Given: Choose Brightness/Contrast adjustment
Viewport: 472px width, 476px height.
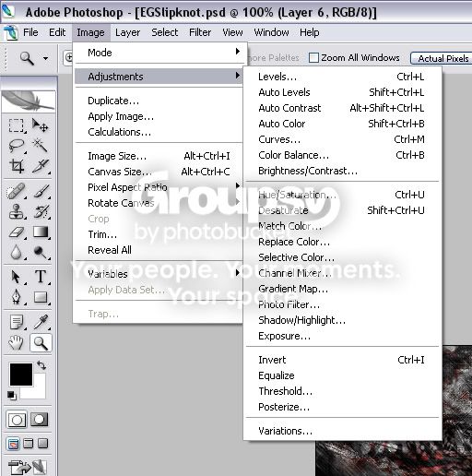Looking at the screenshot, I should tap(342, 171).
